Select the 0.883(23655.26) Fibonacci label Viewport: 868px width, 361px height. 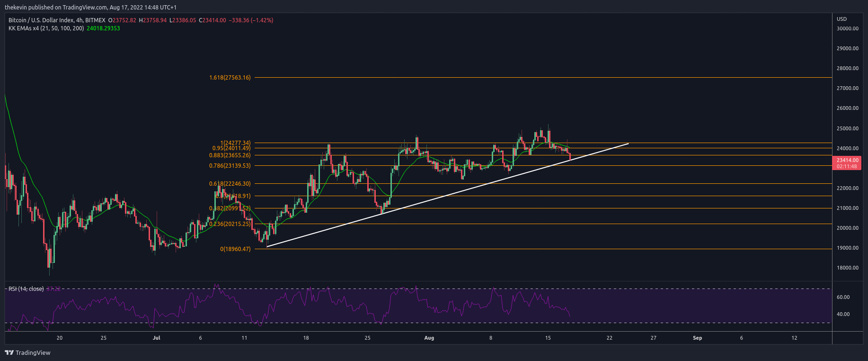coord(230,155)
